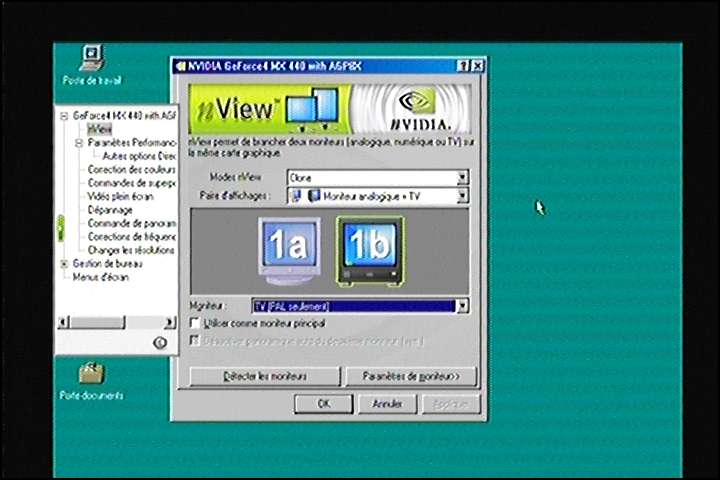The width and height of the screenshot is (720, 480).
Task: Open Corrections de fréquence tree entry
Action: tap(131, 237)
